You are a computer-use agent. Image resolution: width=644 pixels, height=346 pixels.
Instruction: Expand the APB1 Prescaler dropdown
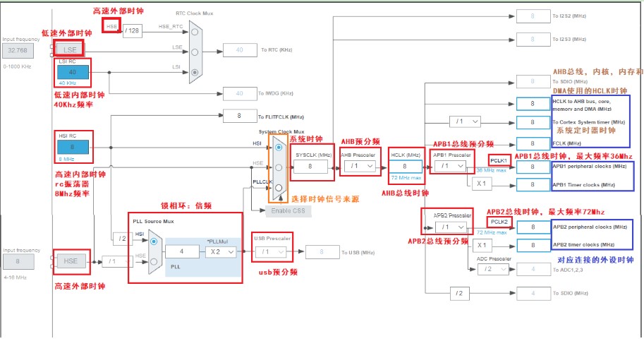point(451,166)
